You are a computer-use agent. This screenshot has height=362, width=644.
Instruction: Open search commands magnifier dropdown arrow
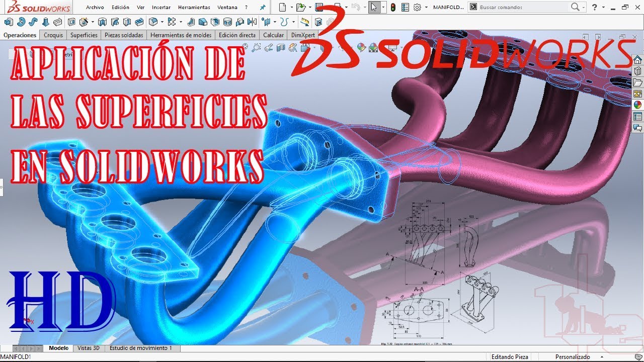point(584,7)
